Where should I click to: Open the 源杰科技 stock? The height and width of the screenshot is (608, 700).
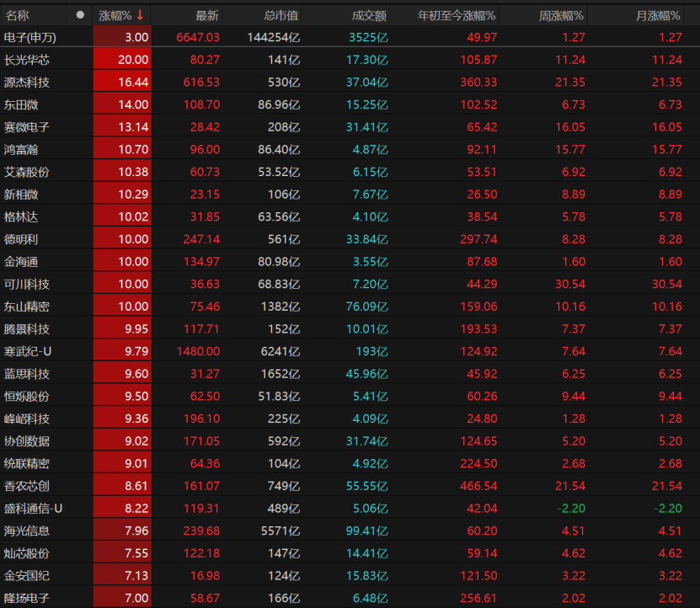27,83
